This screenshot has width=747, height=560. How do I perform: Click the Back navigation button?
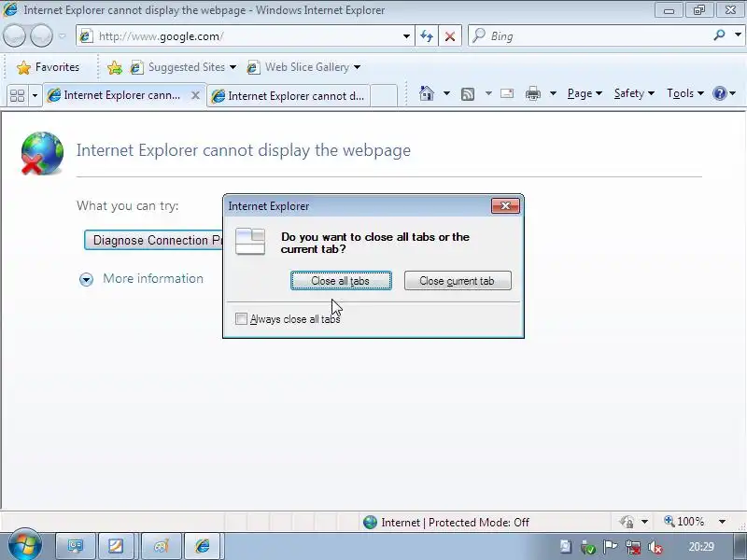[14, 35]
